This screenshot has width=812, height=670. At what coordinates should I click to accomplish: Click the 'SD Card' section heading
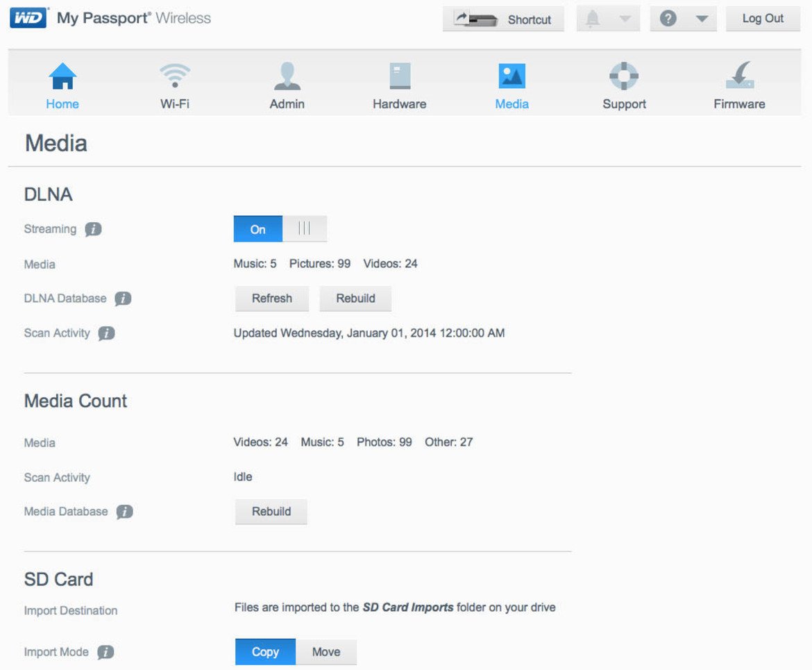pyautogui.click(x=58, y=579)
